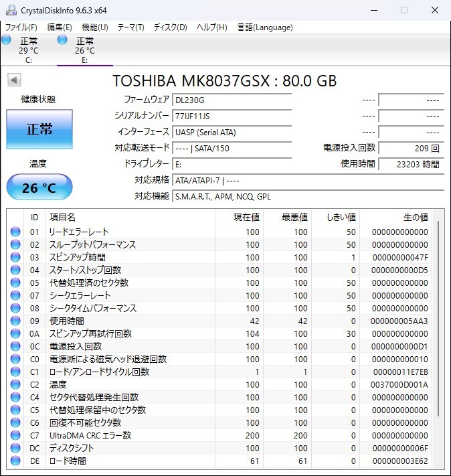Go to previous disk with left arrow
The height and width of the screenshot is (476, 451).
click(x=14, y=80)
